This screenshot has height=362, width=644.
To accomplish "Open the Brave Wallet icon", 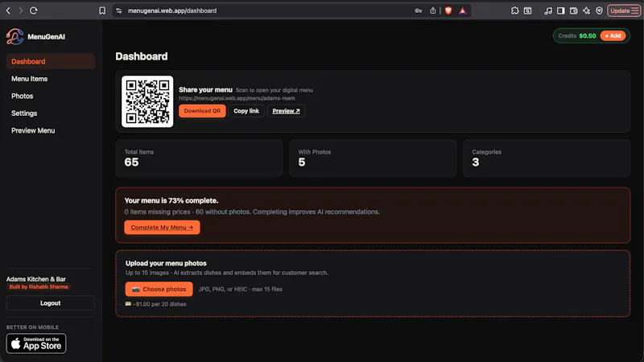I will pyautogui.click(x=574, y=10).
